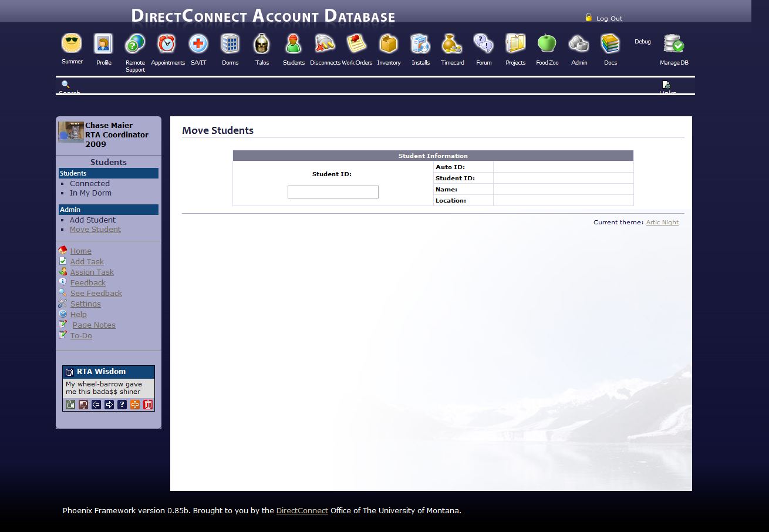
Task: Click the Search magnifier icon
Action: [66, 85]
